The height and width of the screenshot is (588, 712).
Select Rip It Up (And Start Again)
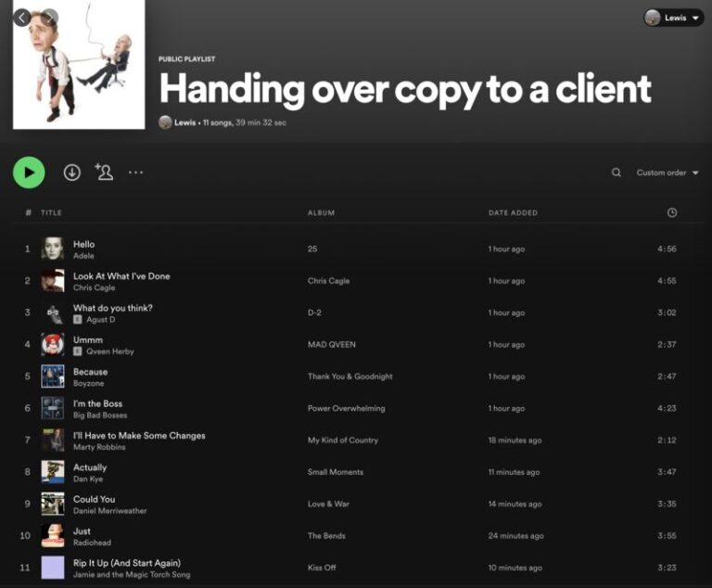pos(127,563)
